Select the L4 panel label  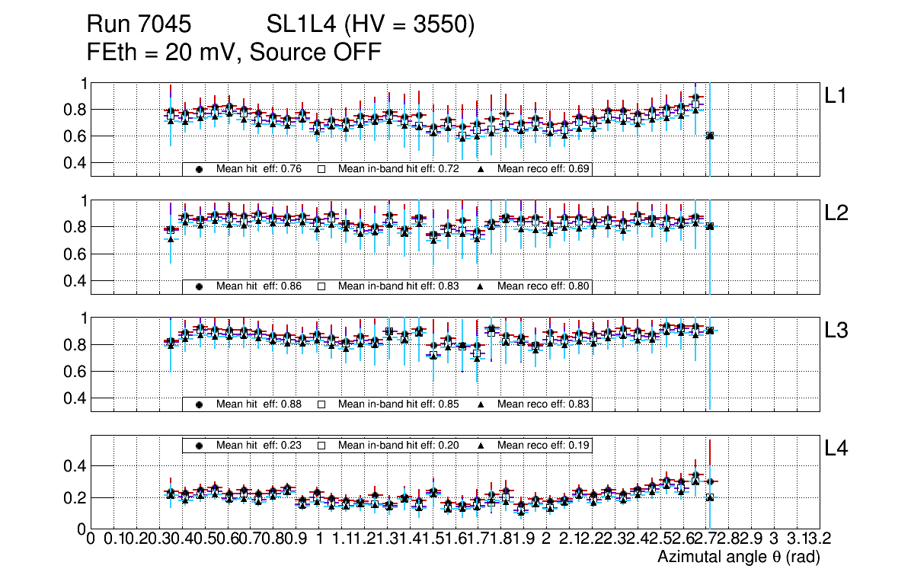pyautogui.click(x=837, y=449)
